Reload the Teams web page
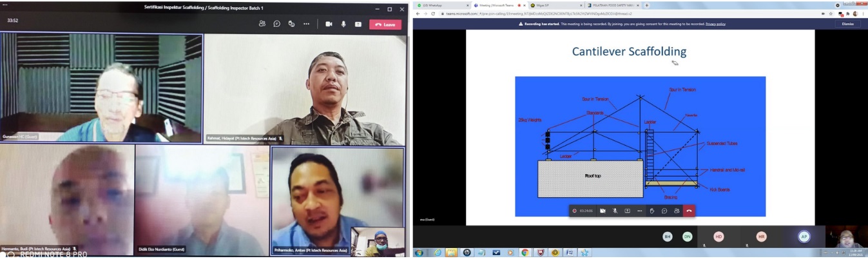Viewport: 868px width, 261px height. (434, 14)
